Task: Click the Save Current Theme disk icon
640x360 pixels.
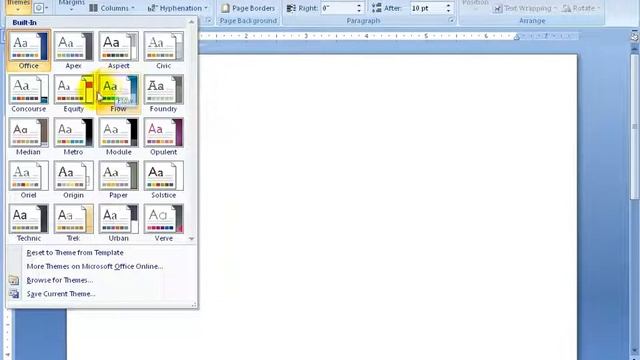Action: click(14, 294)
